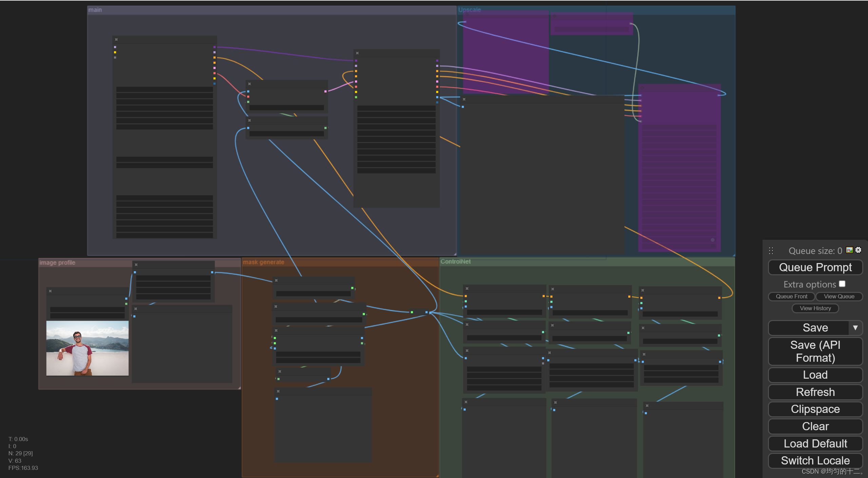
Task: Click resize corner handle of image profile group
Action: [239, 388]
